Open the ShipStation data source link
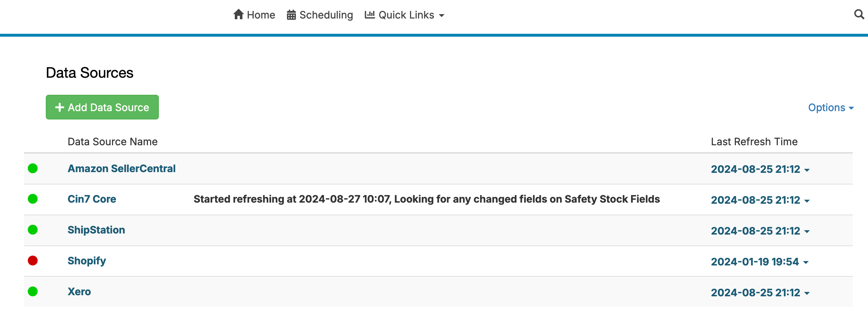This screenshot has height=313, width=868. pos(96,230)
